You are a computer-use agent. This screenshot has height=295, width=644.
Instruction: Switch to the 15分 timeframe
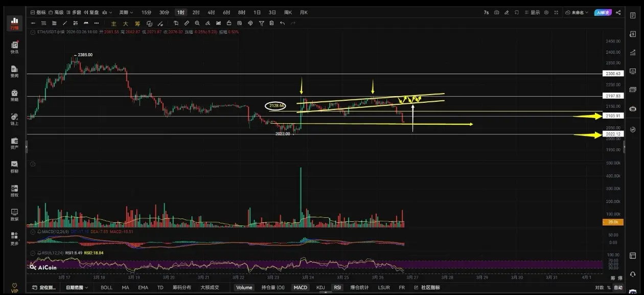(x=146, y=12)
